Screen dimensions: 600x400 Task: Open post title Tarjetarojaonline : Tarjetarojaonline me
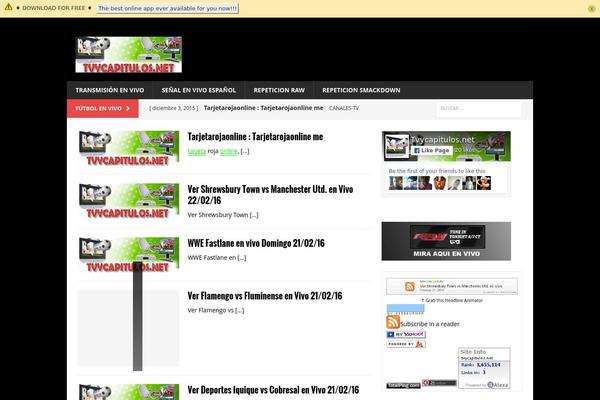(x=255, y=137)
